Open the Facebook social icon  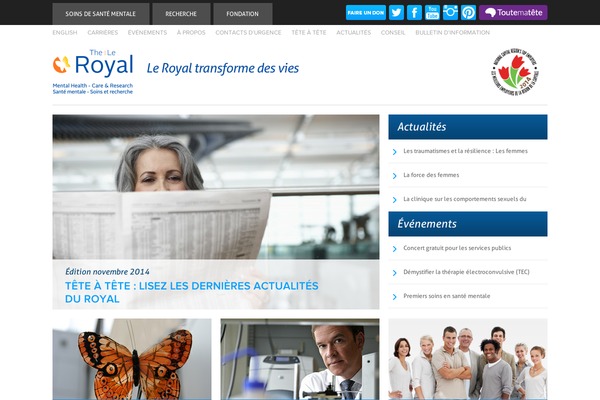pyautogui.click(x=414, y=13)
